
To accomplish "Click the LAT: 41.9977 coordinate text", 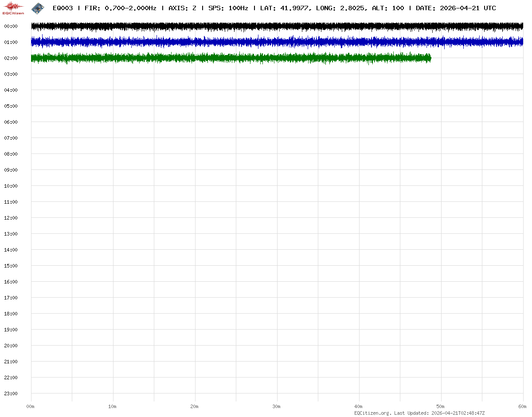I will click(284, 8).
